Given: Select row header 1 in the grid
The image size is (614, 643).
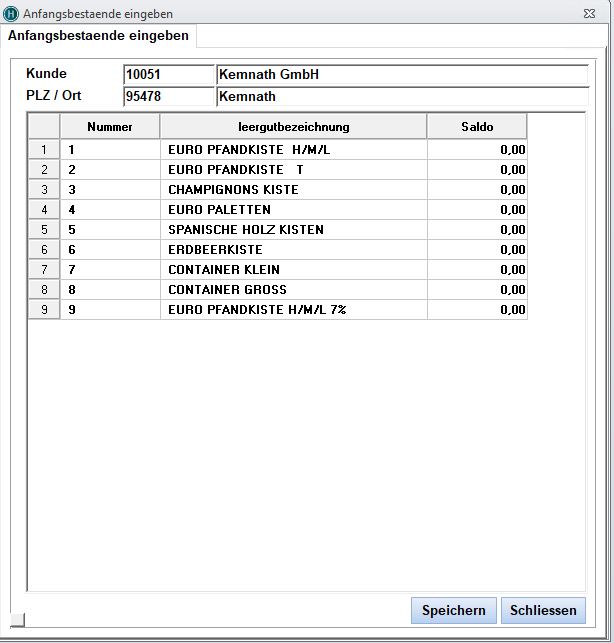Looking at the screenshot, I should [44, 150].
